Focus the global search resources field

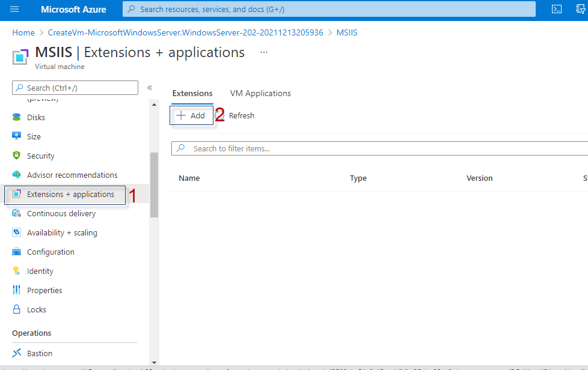tap(329, 9)
